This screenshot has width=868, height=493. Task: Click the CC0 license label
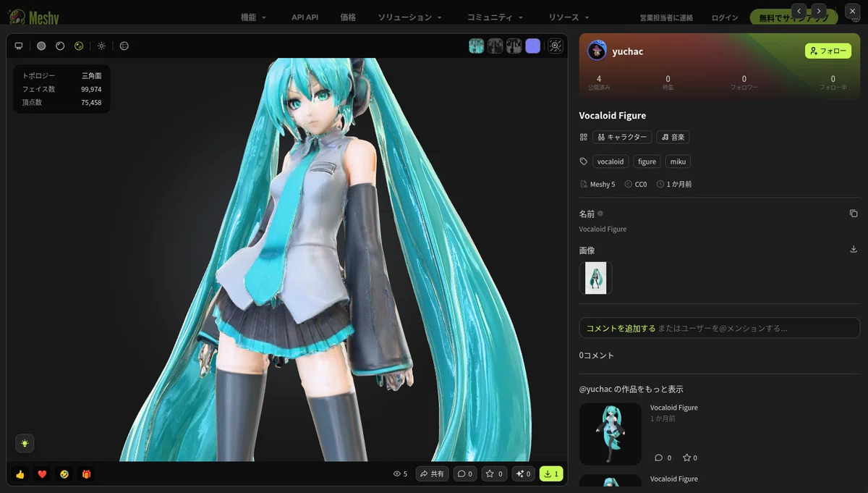coord(636,185)
